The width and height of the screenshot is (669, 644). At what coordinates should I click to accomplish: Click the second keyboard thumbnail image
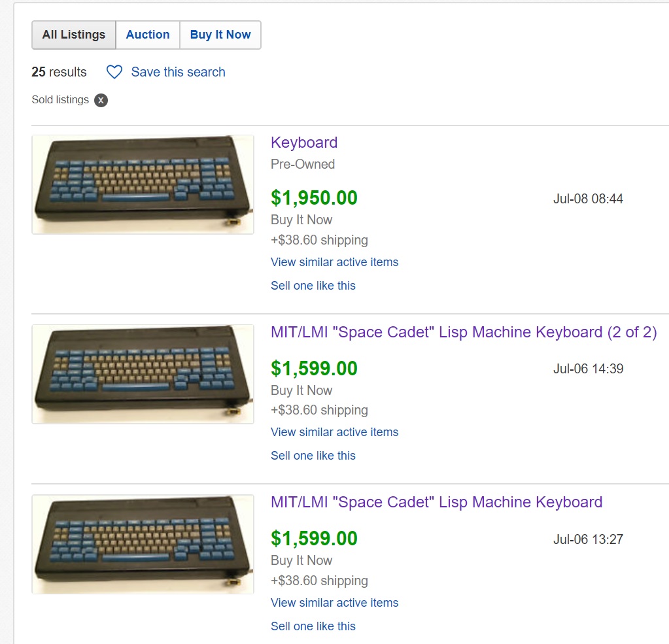click(143, 374)
